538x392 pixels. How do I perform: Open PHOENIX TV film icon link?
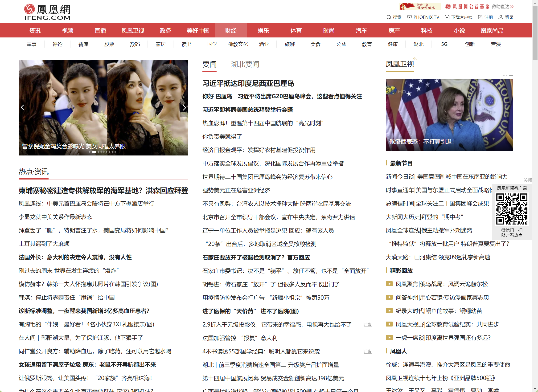click(409, 17)
